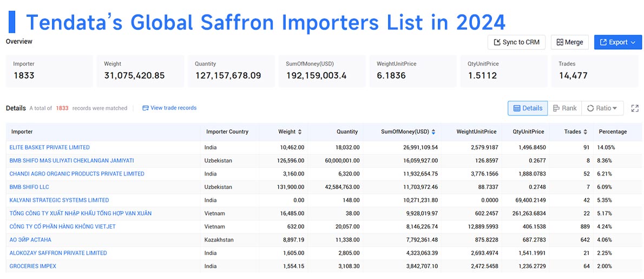
Task: Click the WeightUnitPrice column header
Action: pyautogui.click(x=476, y=132)
